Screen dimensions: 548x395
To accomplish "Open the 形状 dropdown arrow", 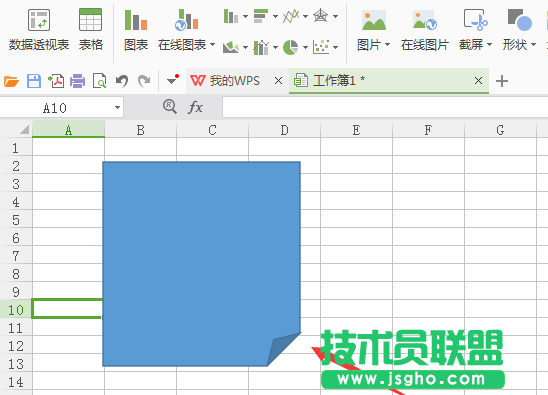I will pos(533,44).
